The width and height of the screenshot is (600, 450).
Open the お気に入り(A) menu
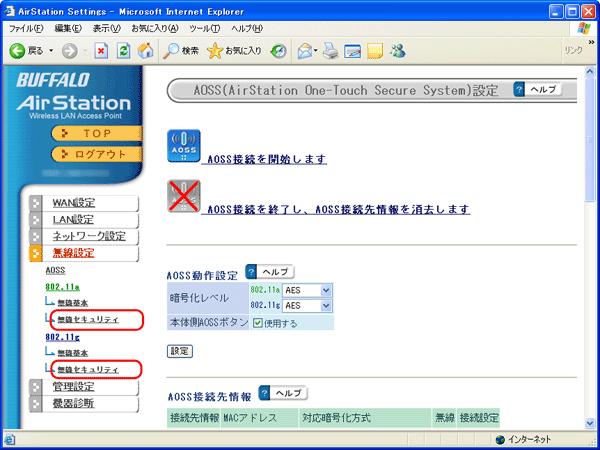tap(155, 29)
